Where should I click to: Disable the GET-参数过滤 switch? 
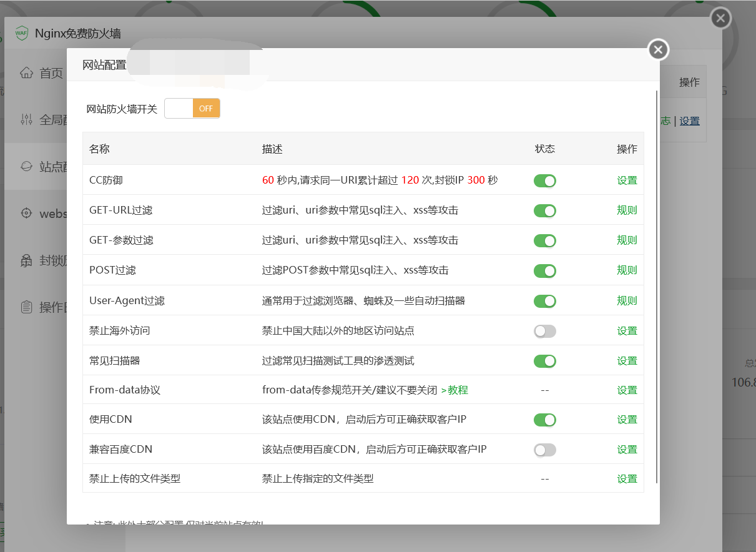[545, 241]
